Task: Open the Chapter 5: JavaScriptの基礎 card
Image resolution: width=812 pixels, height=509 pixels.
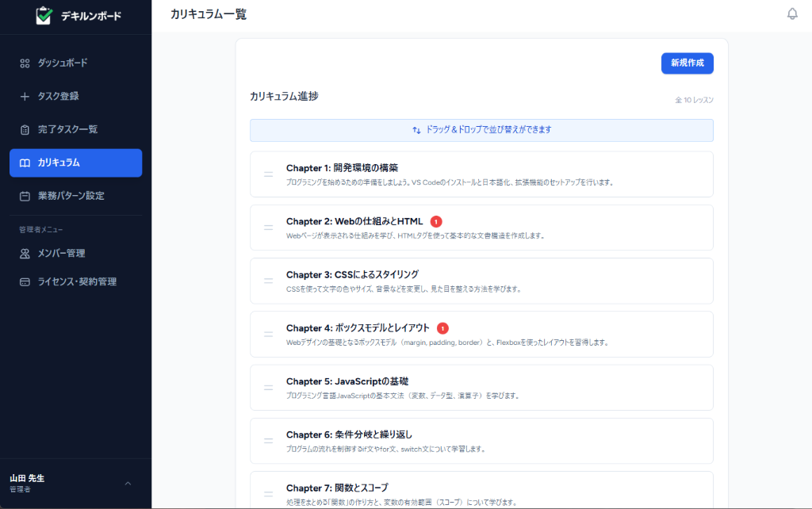Action: coord(481,387)
